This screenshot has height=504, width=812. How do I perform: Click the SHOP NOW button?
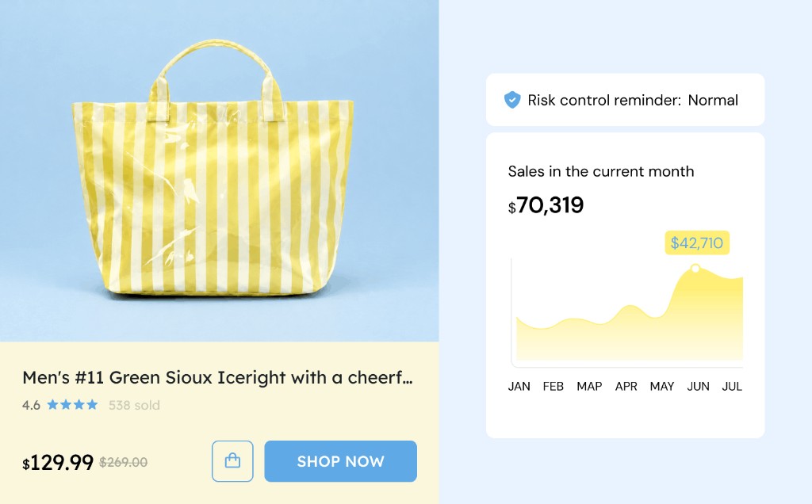(341, 461)
